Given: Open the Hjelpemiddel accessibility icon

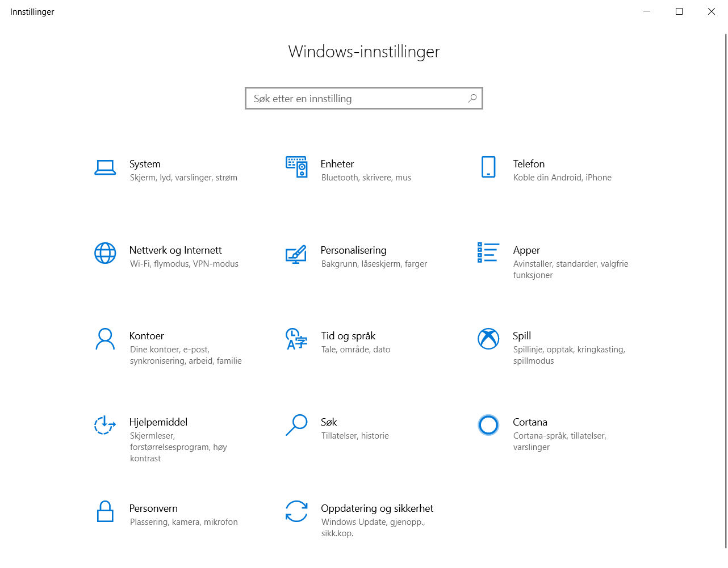Looking at the screenshot, I should 105,425.
